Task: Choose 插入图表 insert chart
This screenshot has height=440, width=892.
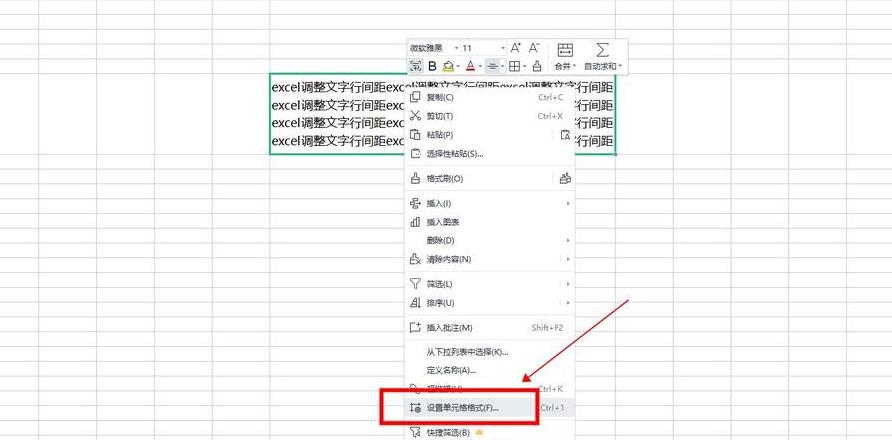Action: (490, 222)
